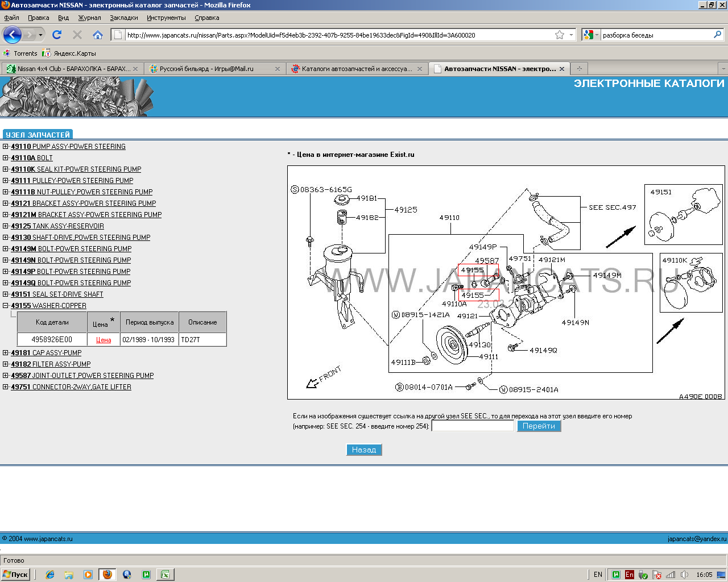Image resolution: width=728 pixels, height=582 pixels.
Task: Open the 49587 JOINT-OUTLET link
Action: tap(82, 376)
